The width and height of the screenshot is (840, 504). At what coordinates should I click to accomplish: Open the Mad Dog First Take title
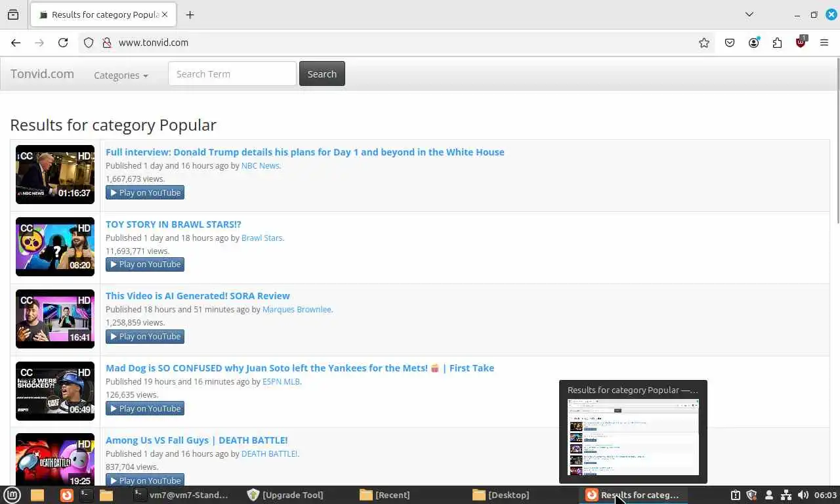300,367
